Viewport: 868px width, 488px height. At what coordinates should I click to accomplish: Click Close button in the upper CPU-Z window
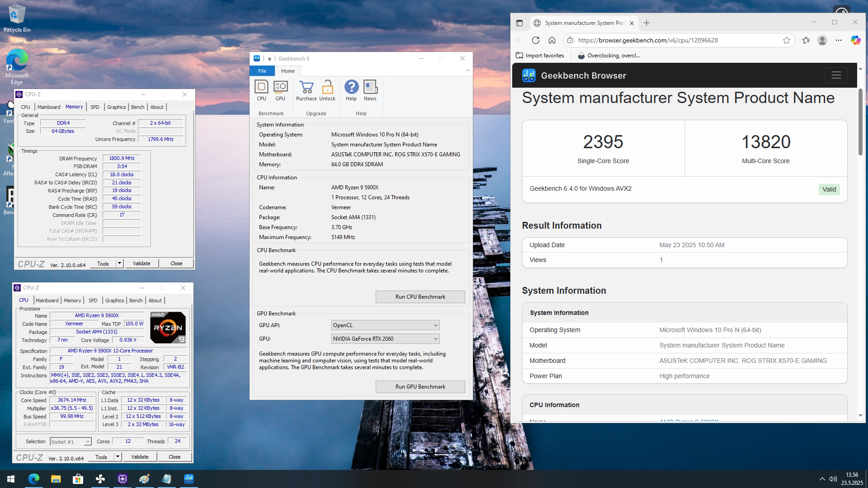176,263
